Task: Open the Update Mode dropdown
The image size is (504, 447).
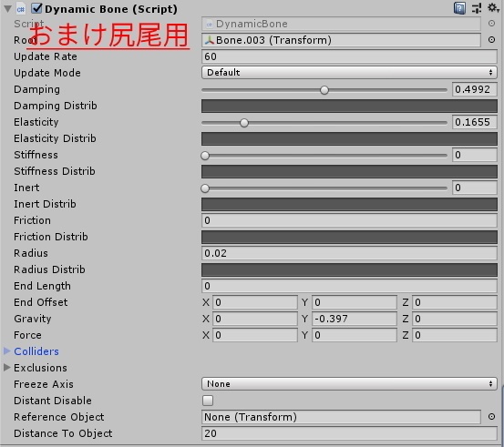Action: click(349, 72)
